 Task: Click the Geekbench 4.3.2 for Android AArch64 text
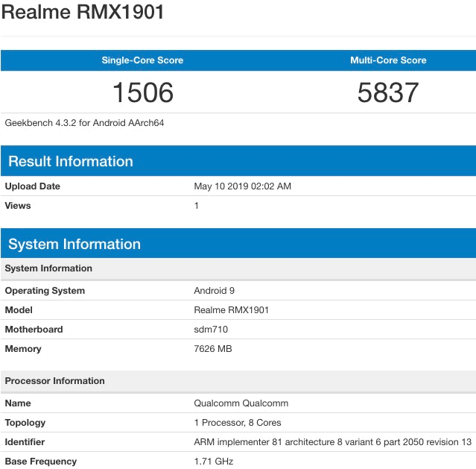[84, 123]
